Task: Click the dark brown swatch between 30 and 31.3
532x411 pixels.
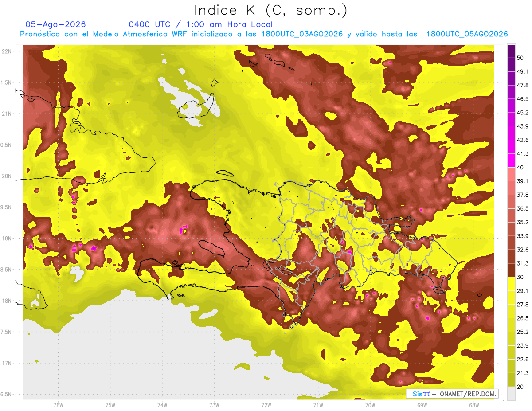Action: [512, 270]
